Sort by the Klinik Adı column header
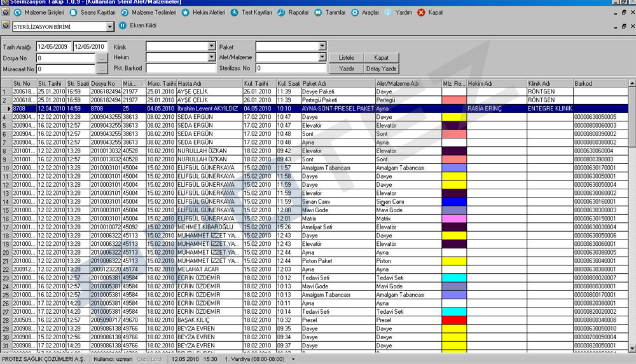The height and width of the screenshot is (364, 636). (550, 83)
